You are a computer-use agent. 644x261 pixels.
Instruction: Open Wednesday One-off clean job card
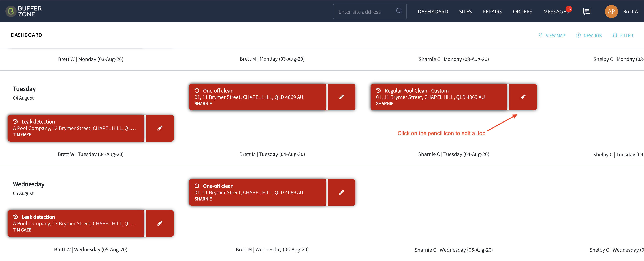(x=257, y=192)
